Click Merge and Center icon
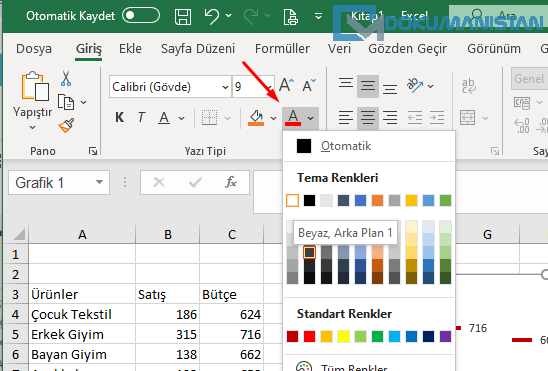Image resolution: width=548 pixels, height=371 pixels. [x=468, y=118]
